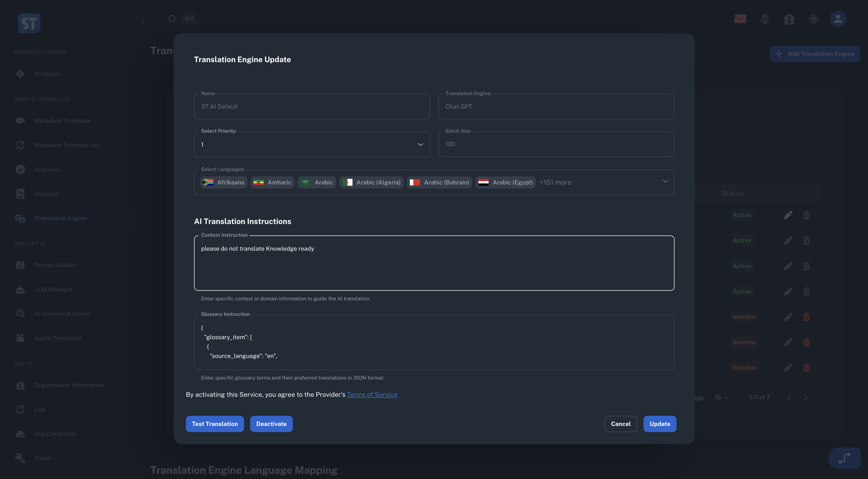Image resolution: width=868 pixels, height=479 pixels.
Task: Click the Prompt Builder icon
Action: tap(20, 265)
